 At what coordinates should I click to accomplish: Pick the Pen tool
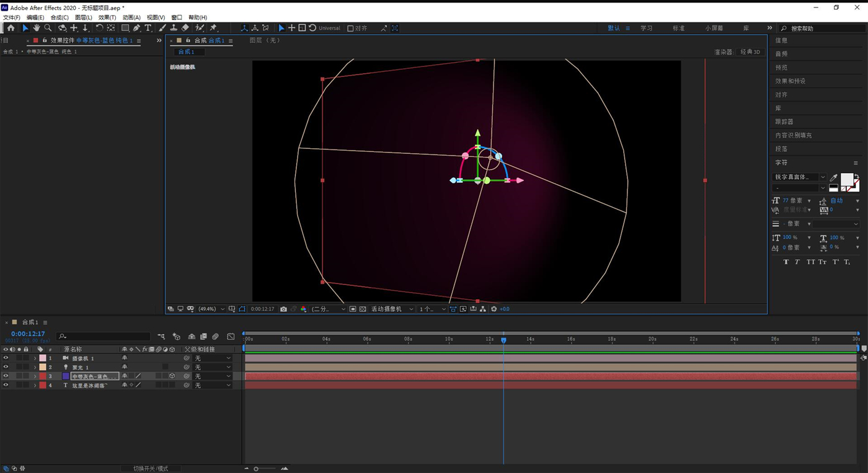click(x=136, y=28)
